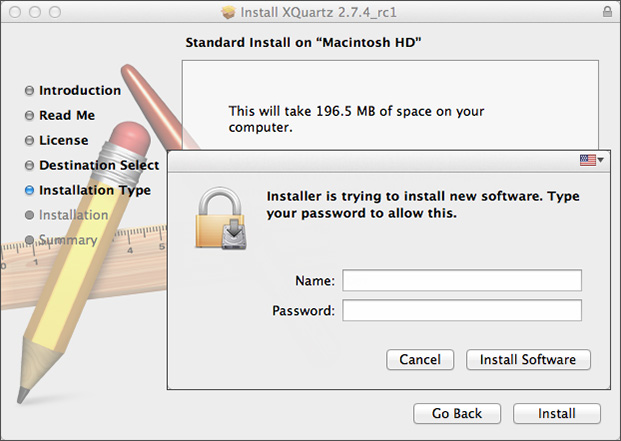The height and width of the screenshot is (441, 621).
Task: Click the Installation Type step bullet
Action: click(29, 191)
